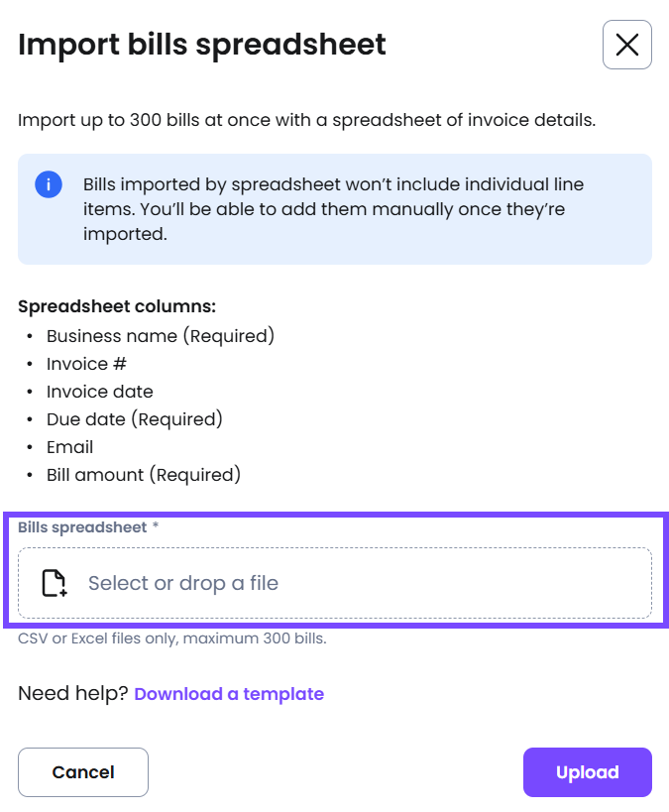Click the line items info banner text
This screenshot has width=669, height=812.
(333, 209)
